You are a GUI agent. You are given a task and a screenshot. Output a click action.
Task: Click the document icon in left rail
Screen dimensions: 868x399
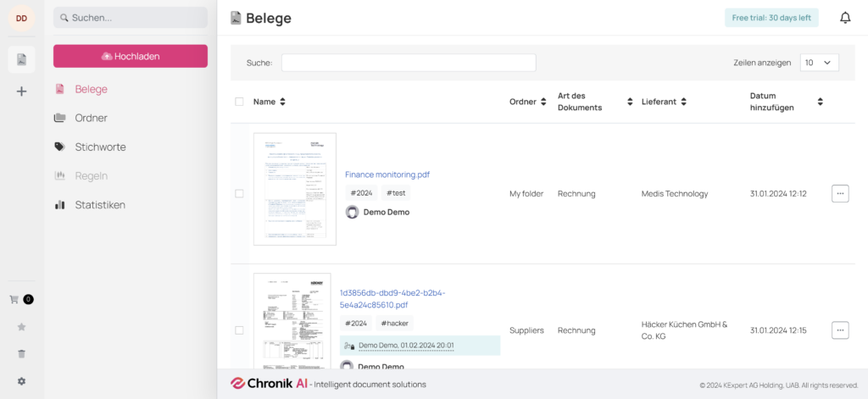coord(21,59)
